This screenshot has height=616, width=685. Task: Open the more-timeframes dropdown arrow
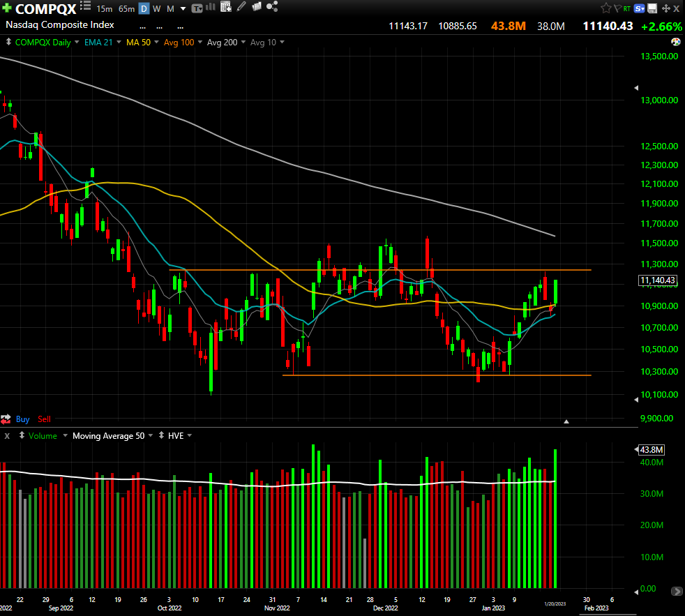183,9
